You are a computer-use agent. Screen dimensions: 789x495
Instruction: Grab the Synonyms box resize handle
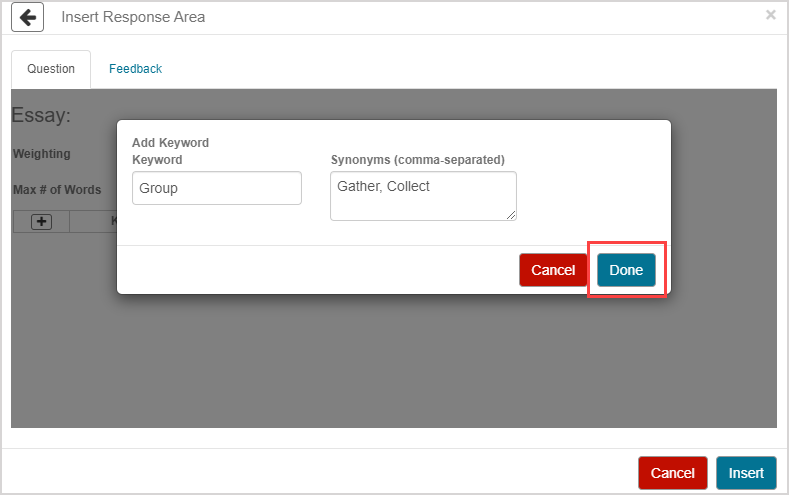(x=511, y=214)
